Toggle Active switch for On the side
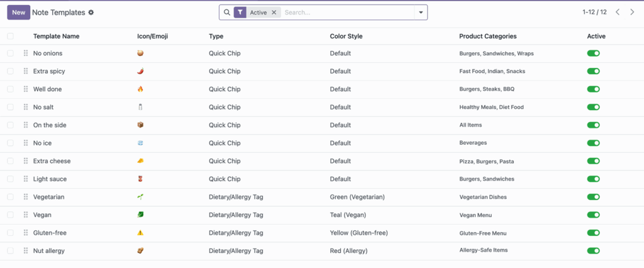The width and height of the screenshot is (644, 268). (594, 125)
